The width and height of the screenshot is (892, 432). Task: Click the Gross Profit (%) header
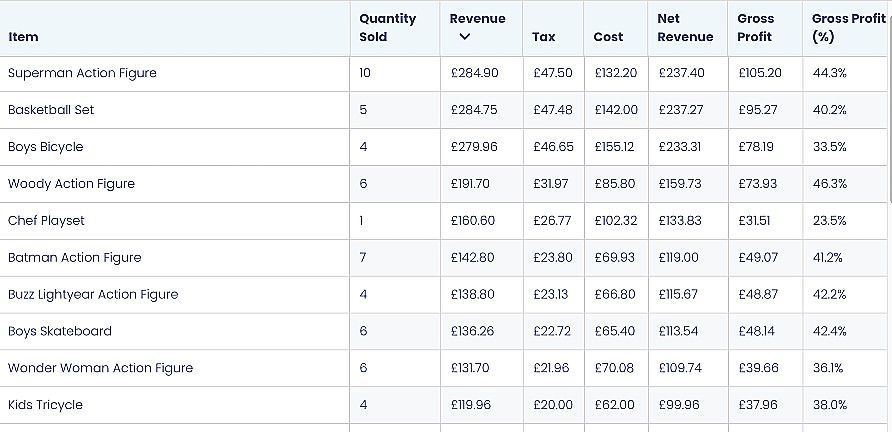(x=848, y=27)
